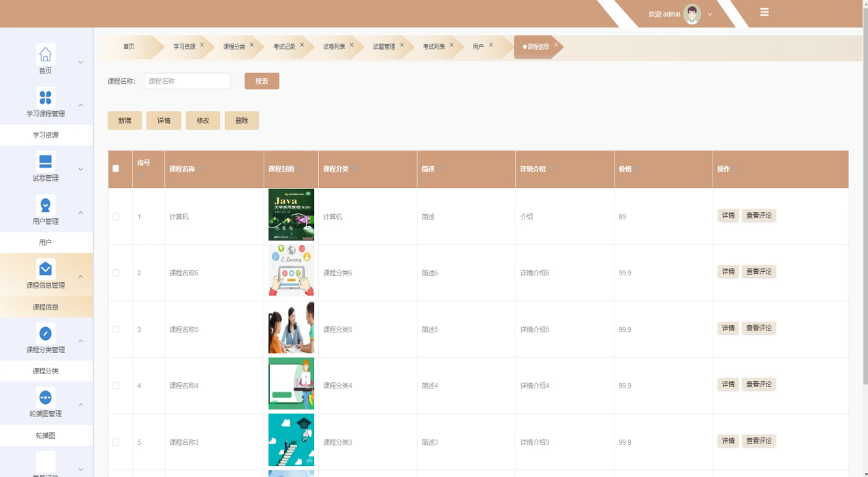Open 用户 in the sidebar submenu
This screenshot has height=477, width=868.
pos(46,243)
